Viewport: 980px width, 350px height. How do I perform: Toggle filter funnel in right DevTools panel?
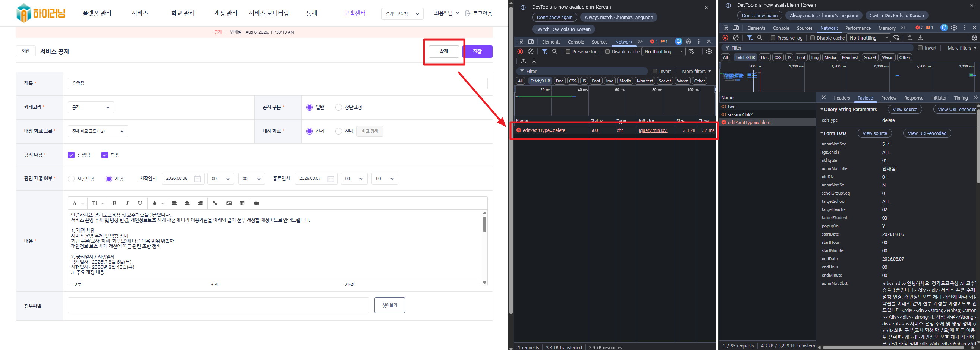click(x=750, y=37)
